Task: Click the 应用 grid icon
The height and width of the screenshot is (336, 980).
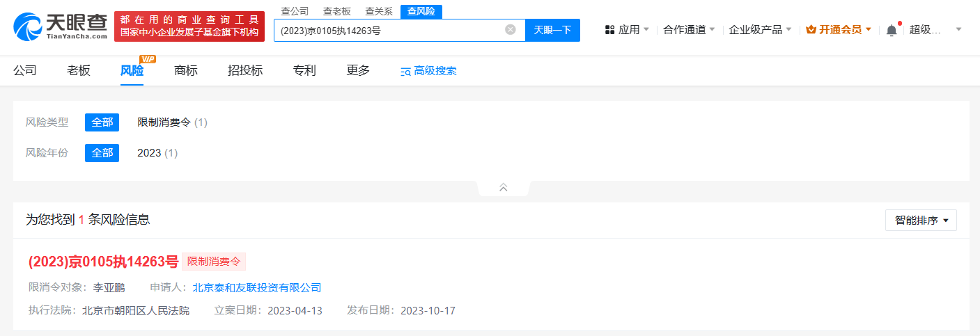Action: point(609,30)
